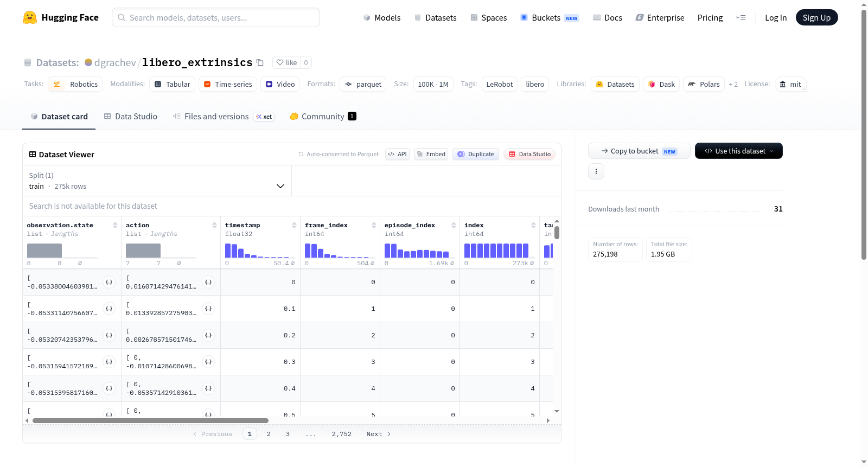868x467 pixels.
Task: Click the Sign Up button
Action: (816, 17)
